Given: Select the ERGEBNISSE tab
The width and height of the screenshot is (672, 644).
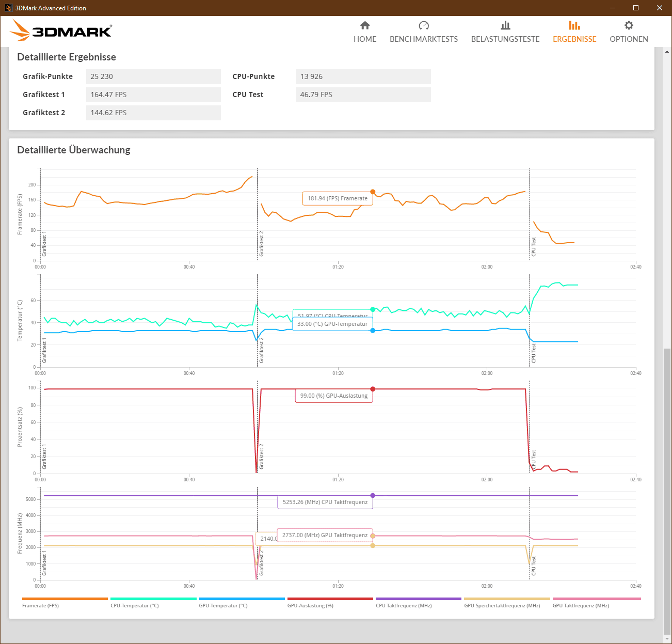Looking at the screenshot, I should [x=574, y=32].
